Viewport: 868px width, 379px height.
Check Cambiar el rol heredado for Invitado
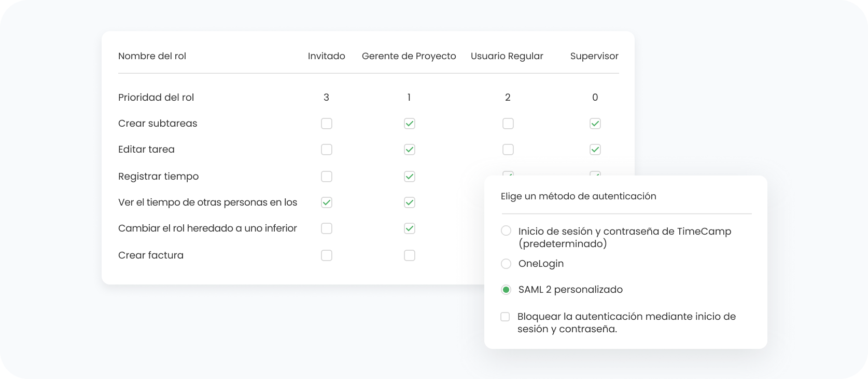tap(327, 228)
